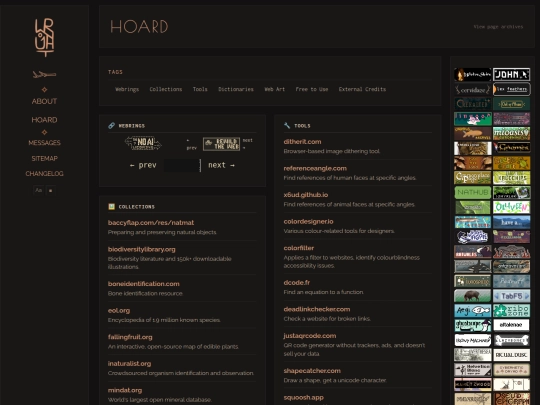This screenshot has width=540, height=405.
Task: Click the wrench icon beside Tools heading
Action: click(287, 125)
